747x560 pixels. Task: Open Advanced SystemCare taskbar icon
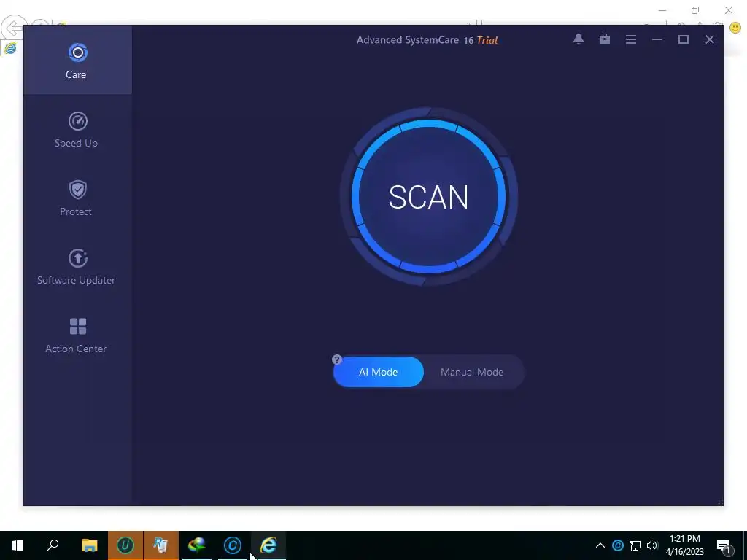click(x=233, y=545)
